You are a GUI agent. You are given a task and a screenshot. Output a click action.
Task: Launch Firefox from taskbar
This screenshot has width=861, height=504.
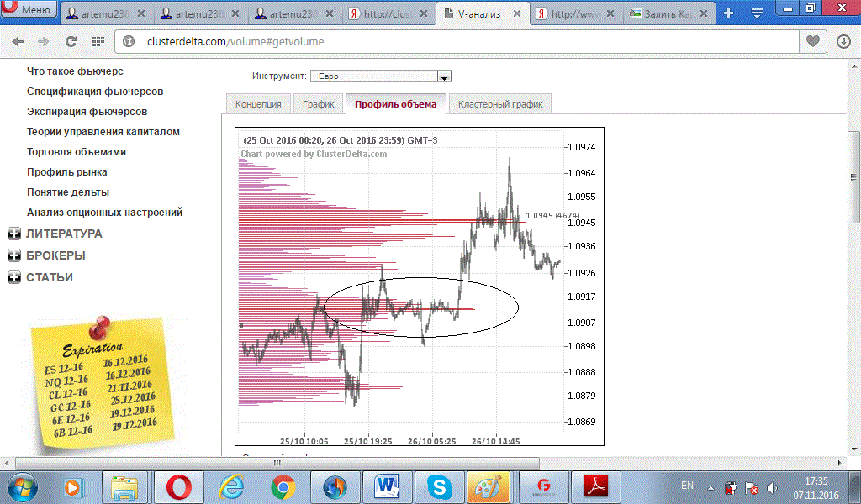(x=335, y=487)
